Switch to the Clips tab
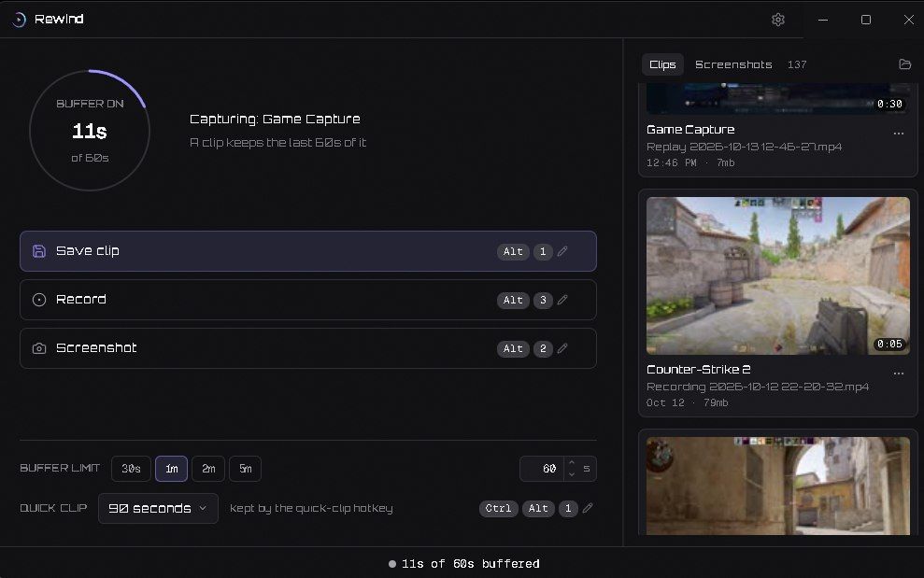Image resolution: width=924 pixels, height=578 pixels. tap(662, 64)
